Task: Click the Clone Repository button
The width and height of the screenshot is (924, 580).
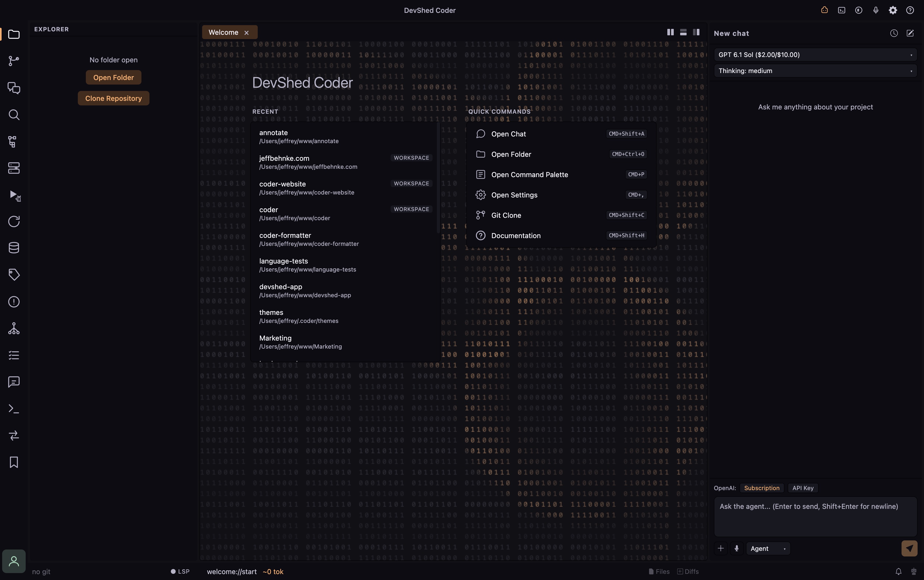Action: tap(113, 98)
